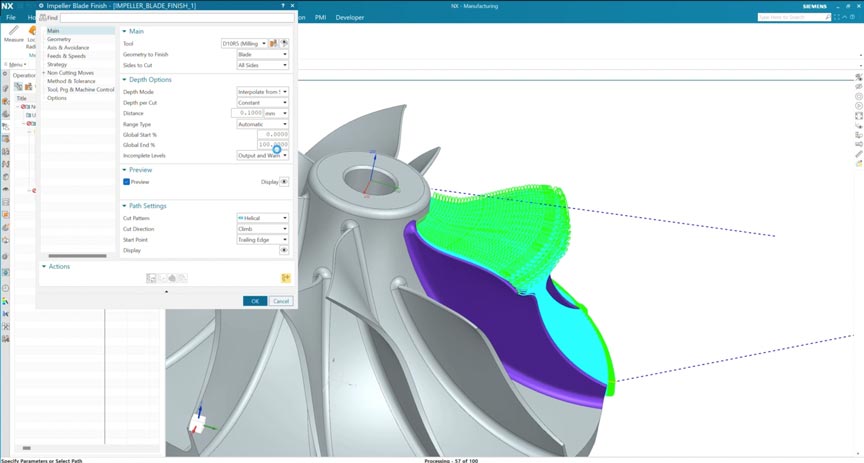The height and width of the screenshot is (463, 864).
Task: Click the play circle icon on right toolbar
Action: point(858,106)
